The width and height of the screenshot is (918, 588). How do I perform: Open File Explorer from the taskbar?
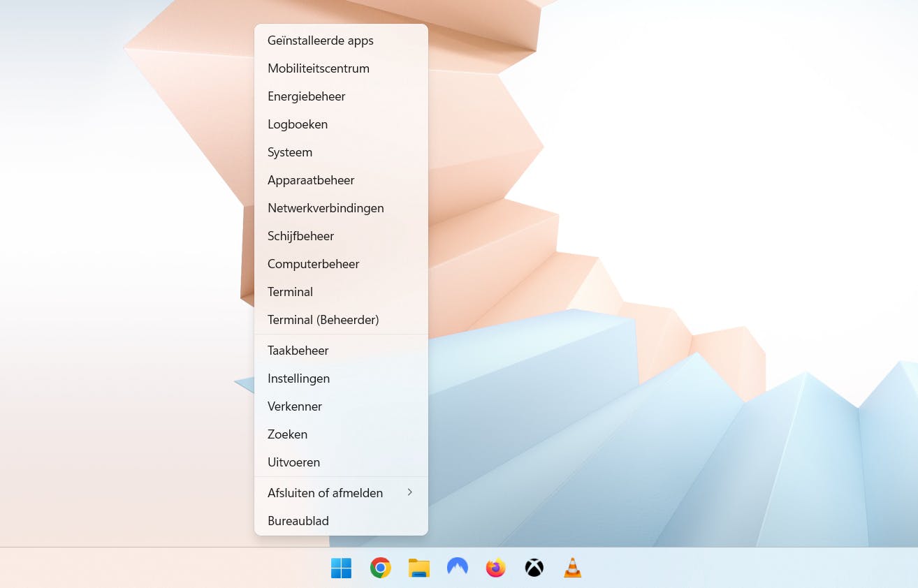click(x=418, y=568)
